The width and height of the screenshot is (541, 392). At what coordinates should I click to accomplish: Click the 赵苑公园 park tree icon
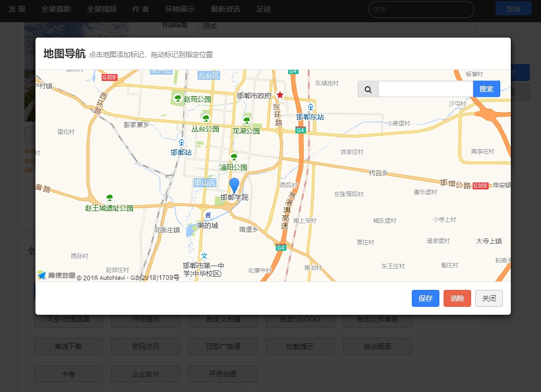[178, 98]
